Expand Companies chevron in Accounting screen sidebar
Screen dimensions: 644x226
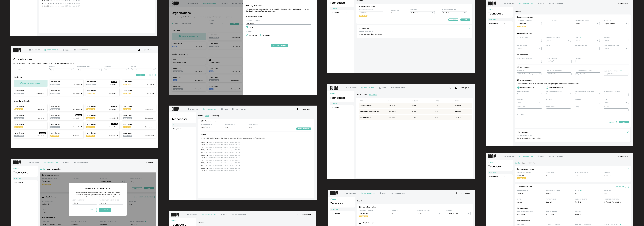pos(346,108)
